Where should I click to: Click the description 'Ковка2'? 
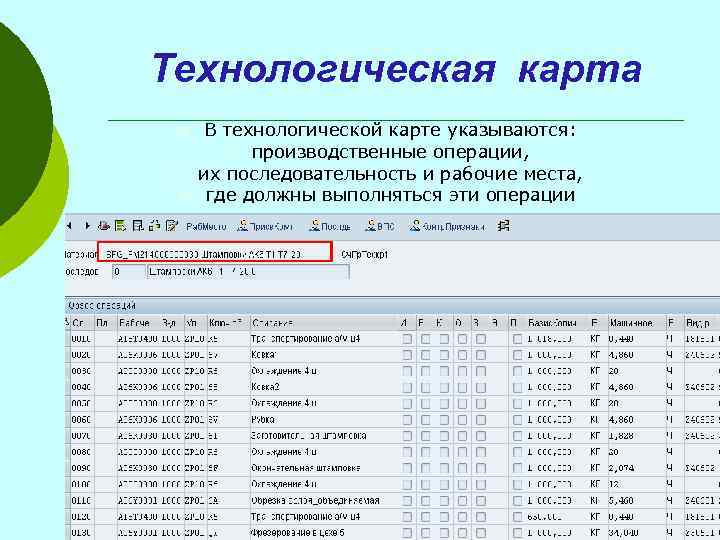265,388
